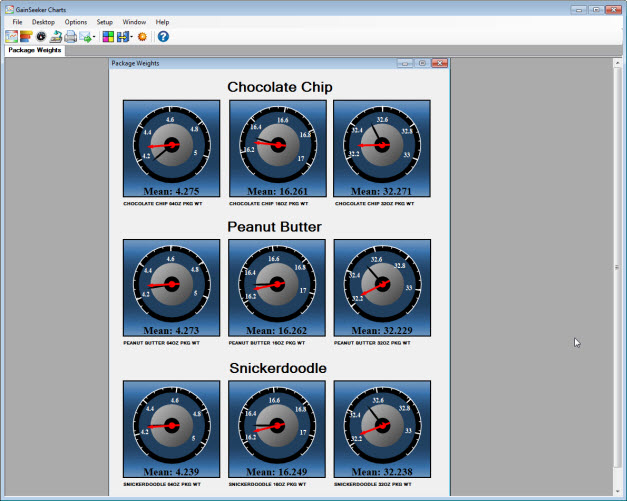
Task: Click the line chart icon in toolbar
Action: click(11, 37)
